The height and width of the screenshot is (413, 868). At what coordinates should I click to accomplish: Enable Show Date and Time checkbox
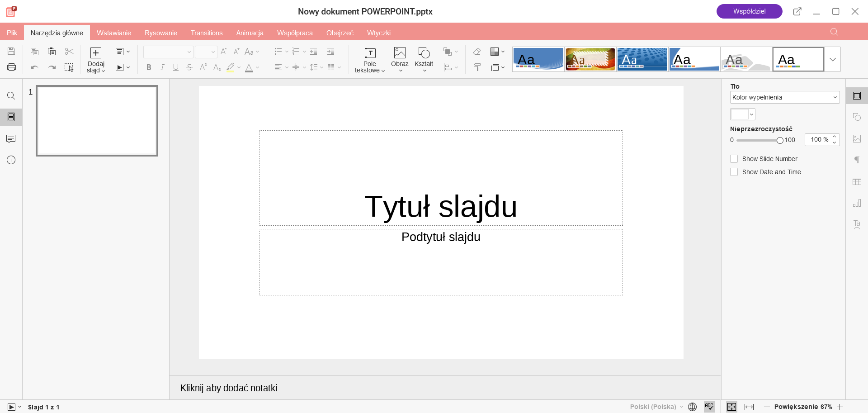[x=734, y=172]
